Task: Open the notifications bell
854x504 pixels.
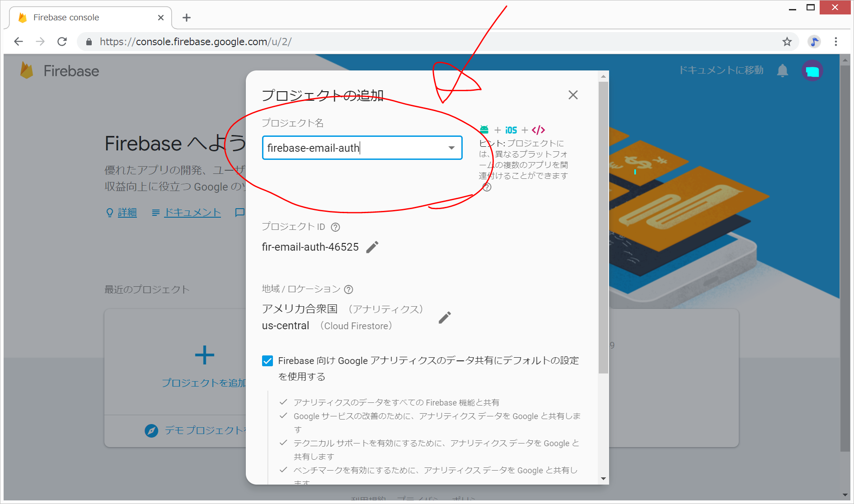Action: click(x=783, y=70)
